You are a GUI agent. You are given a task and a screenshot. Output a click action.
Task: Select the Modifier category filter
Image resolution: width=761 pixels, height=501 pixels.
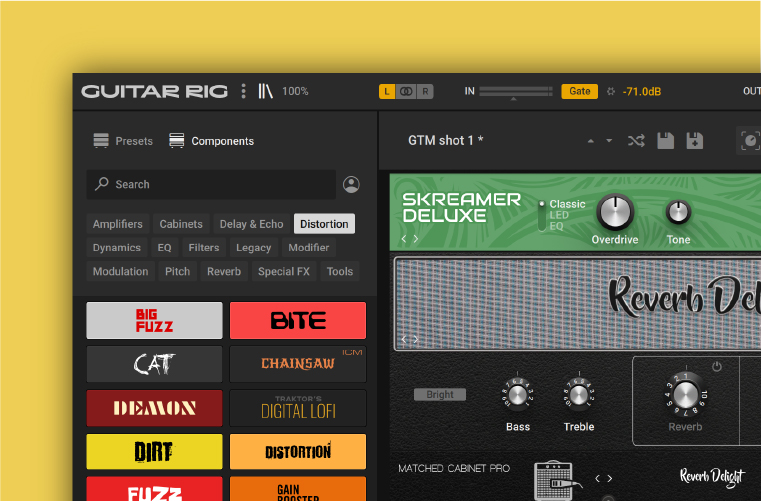[x=309, y=248]
